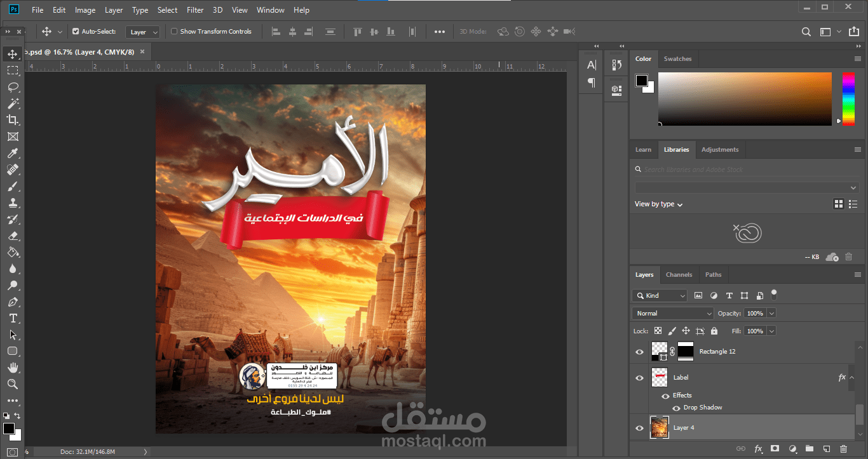The height and width of the screenshot is (459, 868).
Task: Click the Share document icon
Action: [855, 32]
